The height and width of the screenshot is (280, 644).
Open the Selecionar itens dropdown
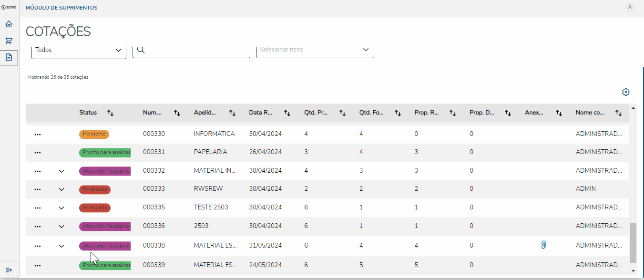click(315, 50)
